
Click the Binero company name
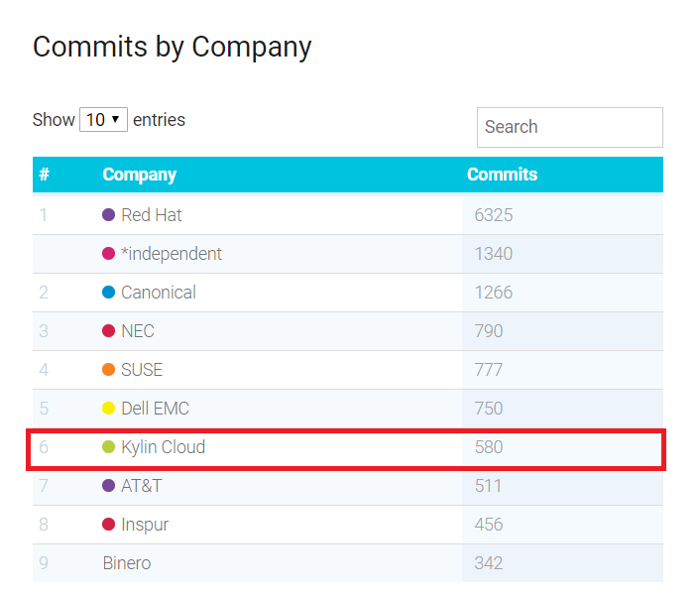(x=127, y=563)
